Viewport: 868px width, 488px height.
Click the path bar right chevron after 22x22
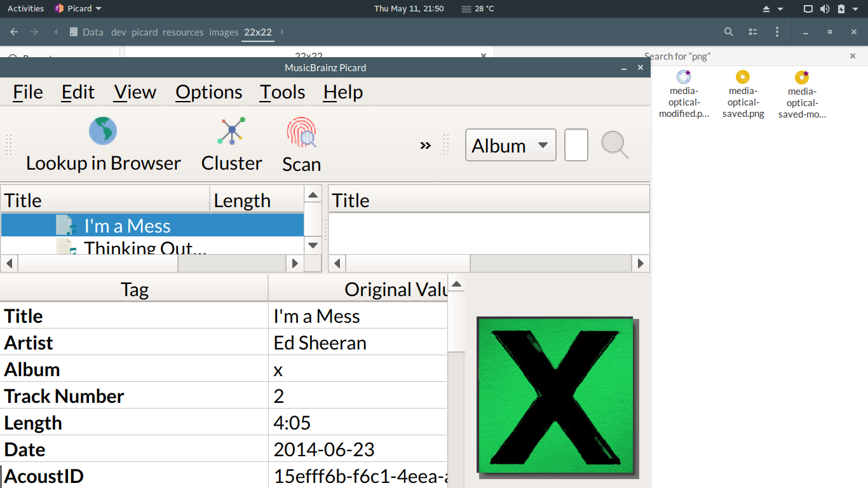(282, 32)
